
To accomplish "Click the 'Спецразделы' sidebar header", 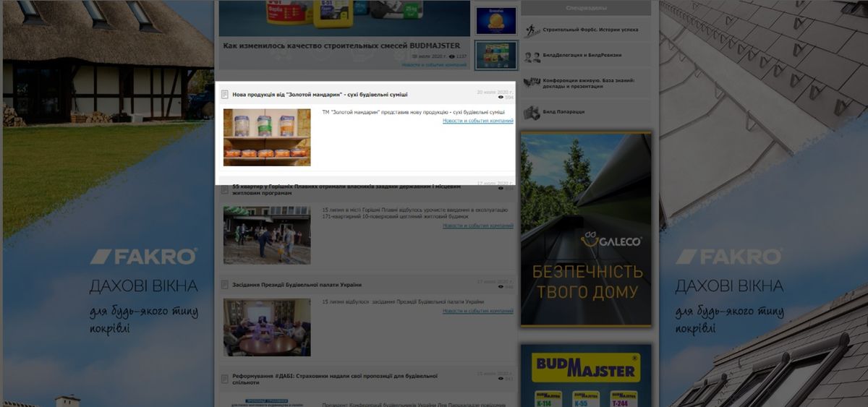I will click(586, 7).
